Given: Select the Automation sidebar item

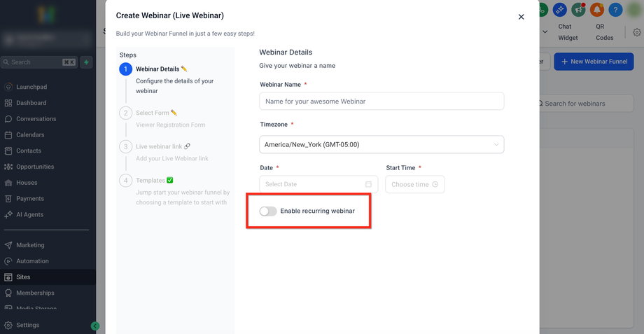Looking at the screenshot, I should [32, 261].
